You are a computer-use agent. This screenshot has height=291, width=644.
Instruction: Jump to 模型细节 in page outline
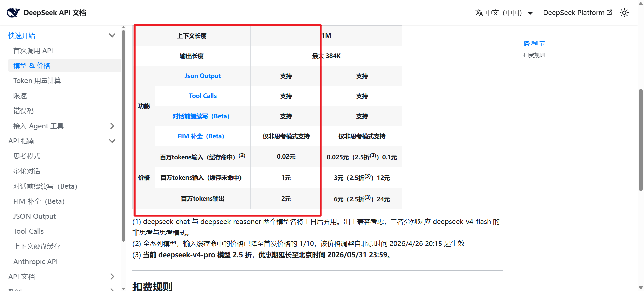(x=534, y=43)
